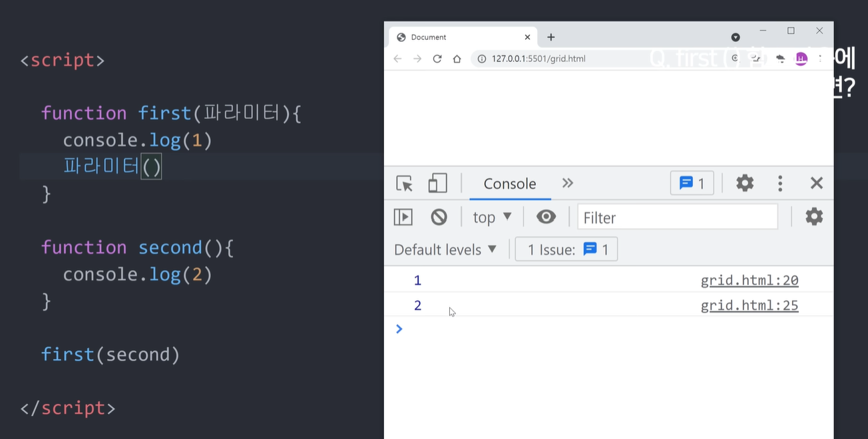
Task: Open new tab with plus button
Action: tap(550, 37)
